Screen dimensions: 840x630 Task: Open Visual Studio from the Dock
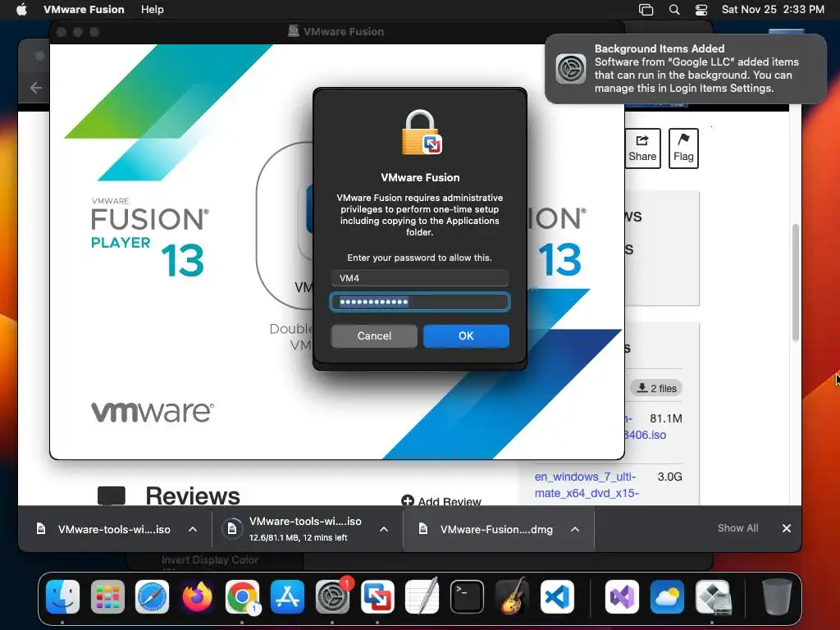pyautogui.click(x=622, y=596)
